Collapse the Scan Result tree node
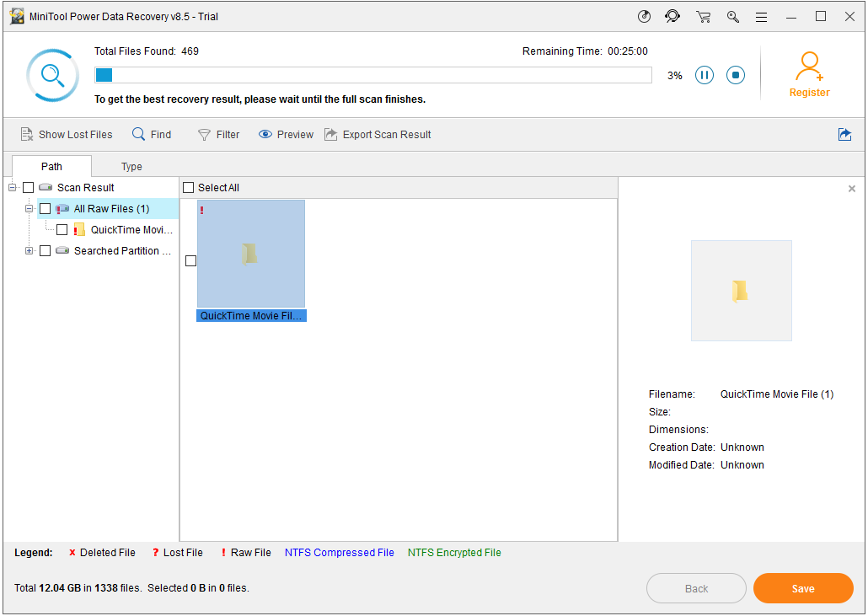This screenshot has width=868, height=616. 12,188
